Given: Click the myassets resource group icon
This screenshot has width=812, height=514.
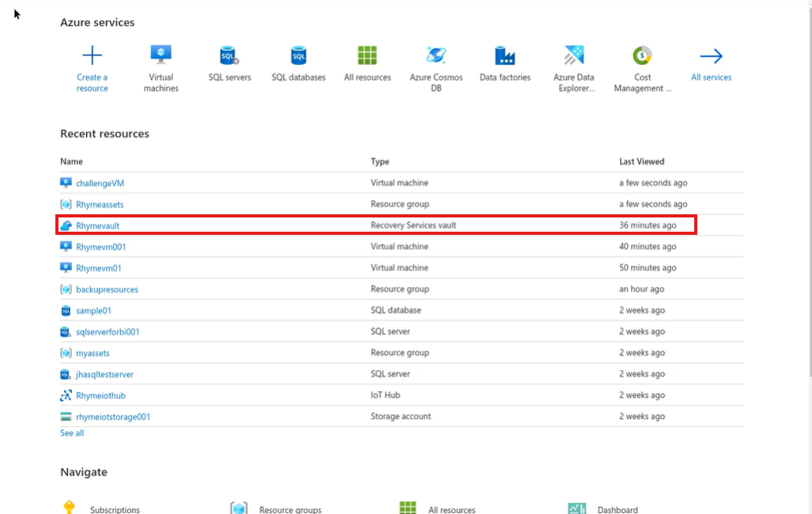Looking at the screenshot, I should click(x=66, y=353).
